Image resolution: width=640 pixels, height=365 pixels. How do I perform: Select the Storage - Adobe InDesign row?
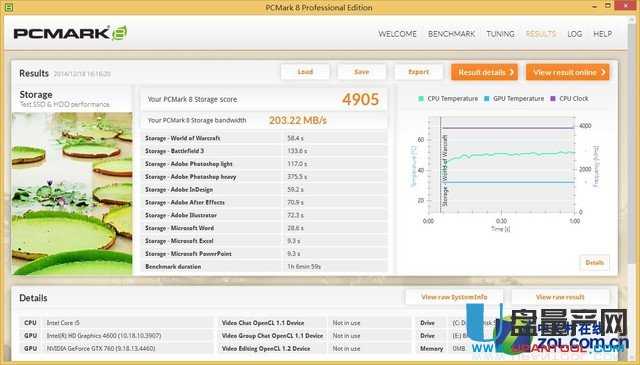(x=264, y=189)
